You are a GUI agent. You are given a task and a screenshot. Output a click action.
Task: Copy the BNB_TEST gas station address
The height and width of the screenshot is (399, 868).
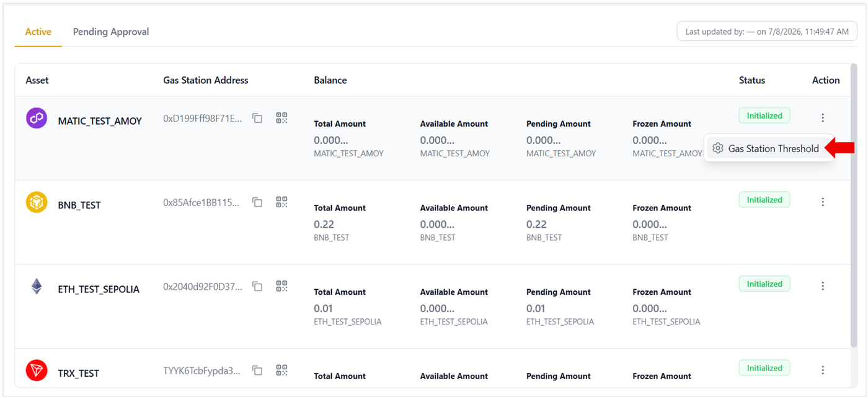[257, 202]
